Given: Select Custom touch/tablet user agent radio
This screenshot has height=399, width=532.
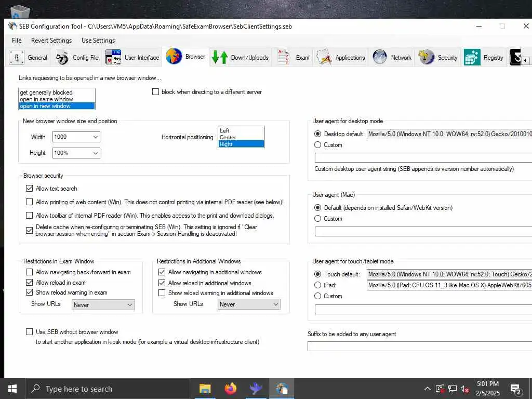Looking at the screenshot, I should [317, 296].
